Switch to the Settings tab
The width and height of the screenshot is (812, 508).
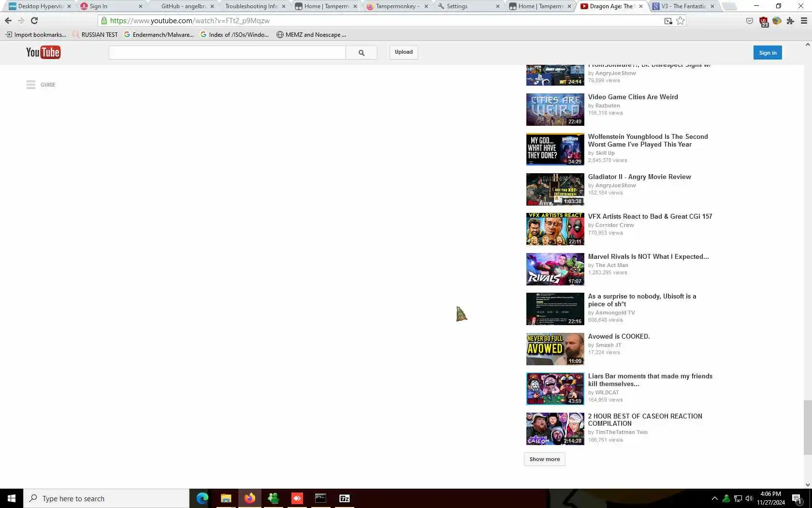click(x=470, y=6)
